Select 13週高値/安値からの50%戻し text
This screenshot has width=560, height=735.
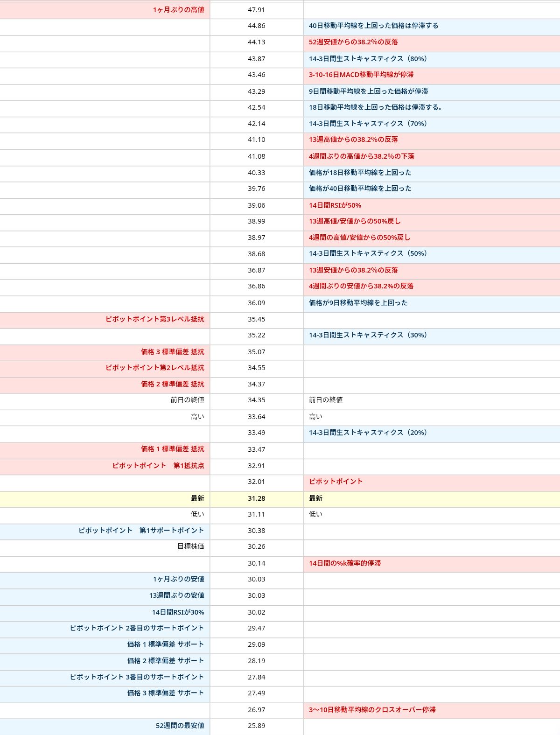tap(355, 221)
